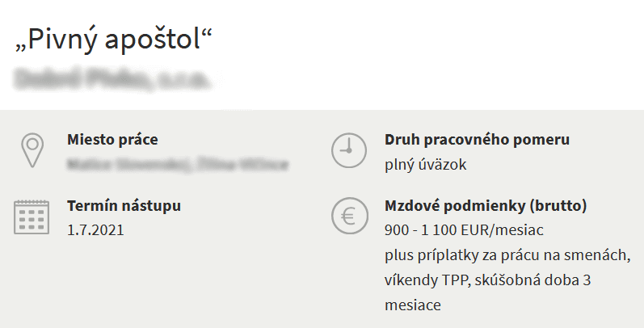Click the location pin icon
The width and height of the screenshot is (644, 328).
(32, 150)
